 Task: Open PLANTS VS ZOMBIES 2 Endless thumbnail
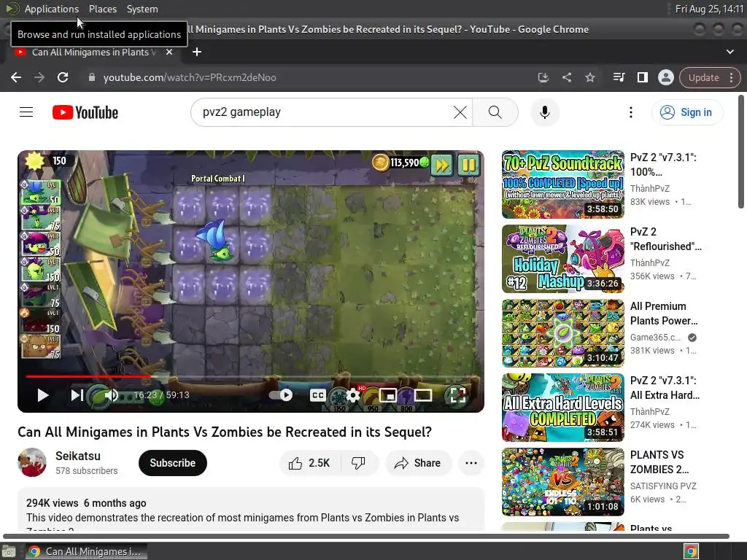pyautogui.click(x=562, y=481)
